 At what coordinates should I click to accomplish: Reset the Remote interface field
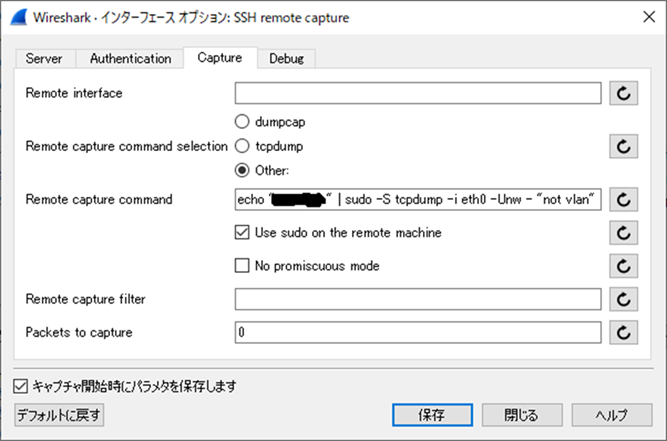[623, 93]
